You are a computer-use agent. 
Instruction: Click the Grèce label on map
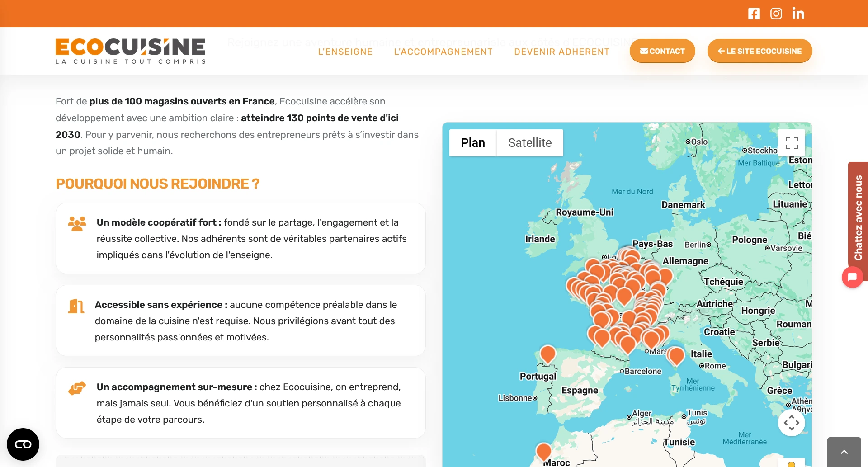779,391
